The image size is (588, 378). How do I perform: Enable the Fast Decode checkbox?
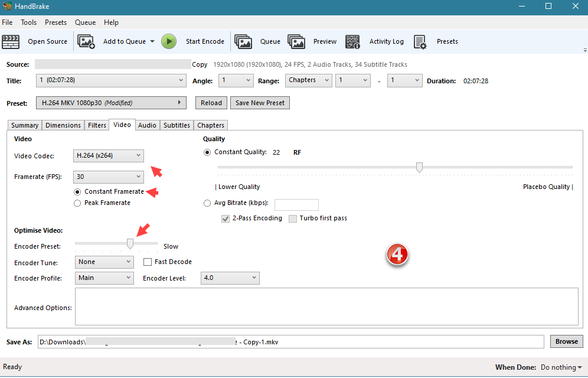pos(148,262)
